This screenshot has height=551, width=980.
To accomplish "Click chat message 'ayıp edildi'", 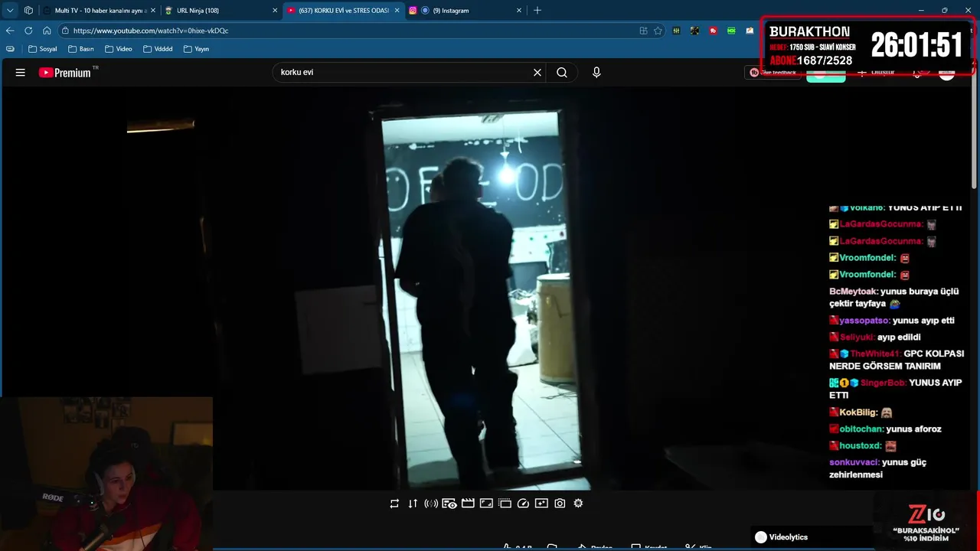I will coord(899,337).
